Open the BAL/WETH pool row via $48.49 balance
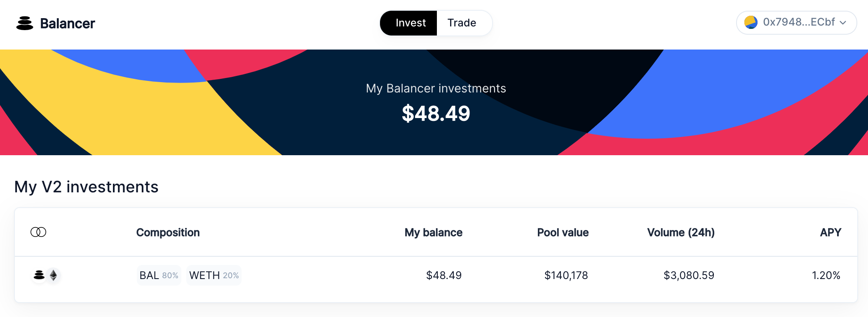The image size is (868, 317). click(444, 275)
